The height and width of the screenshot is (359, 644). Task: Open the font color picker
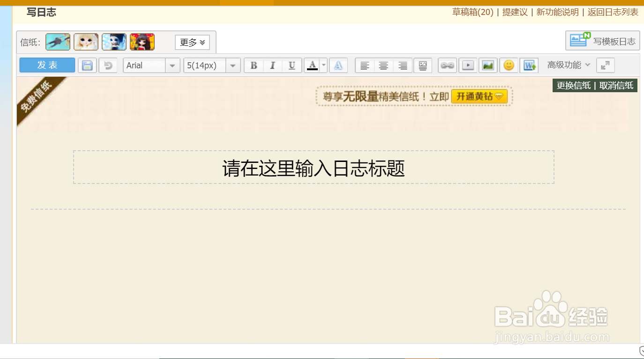(x=312, y=65)
